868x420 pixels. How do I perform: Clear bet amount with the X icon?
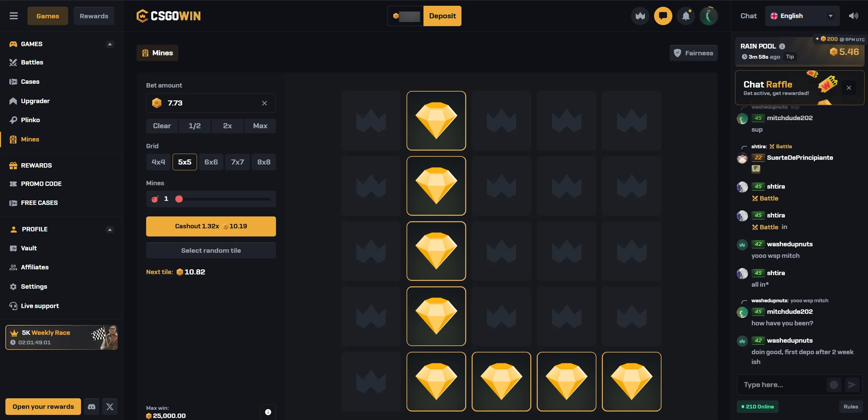264,103
